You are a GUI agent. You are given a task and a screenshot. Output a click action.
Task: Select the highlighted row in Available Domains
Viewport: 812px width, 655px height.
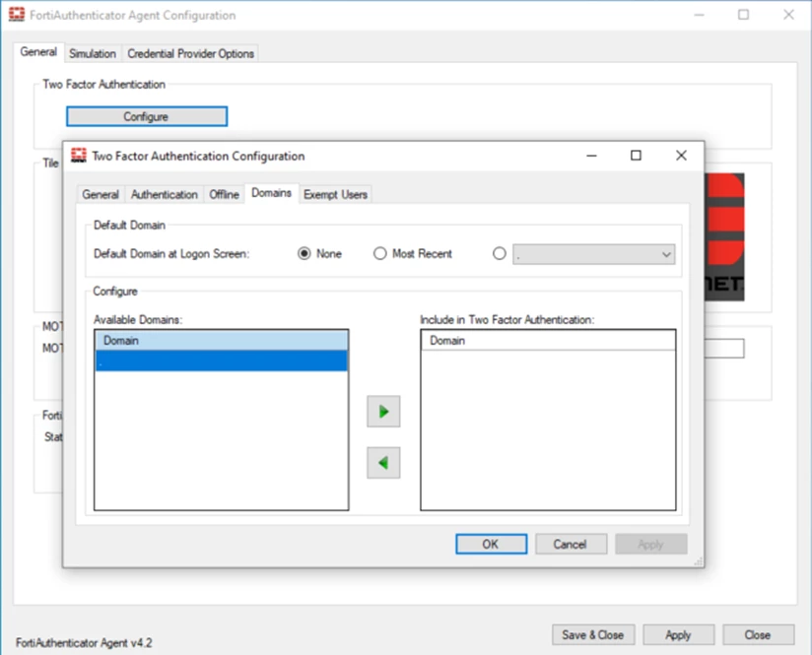coord(221,360)
